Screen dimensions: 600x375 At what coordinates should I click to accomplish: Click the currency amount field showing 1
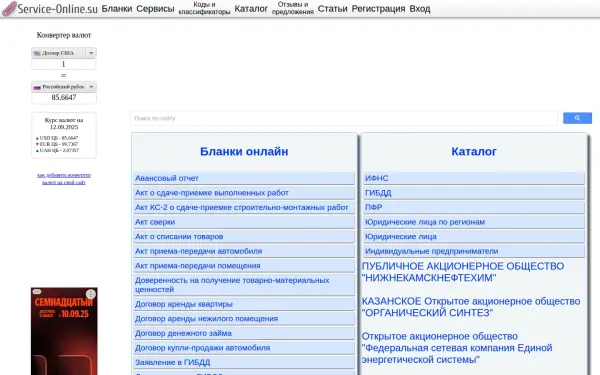64,64
